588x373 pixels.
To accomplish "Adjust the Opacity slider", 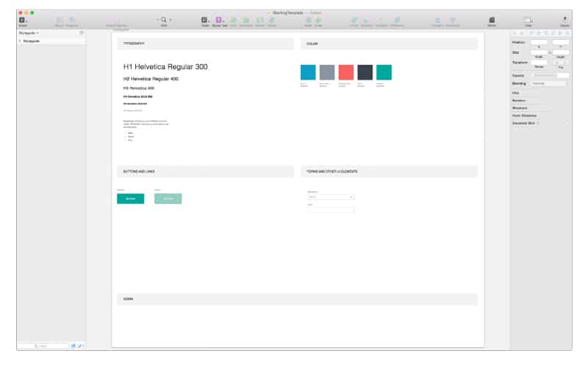I will point(542,76).
